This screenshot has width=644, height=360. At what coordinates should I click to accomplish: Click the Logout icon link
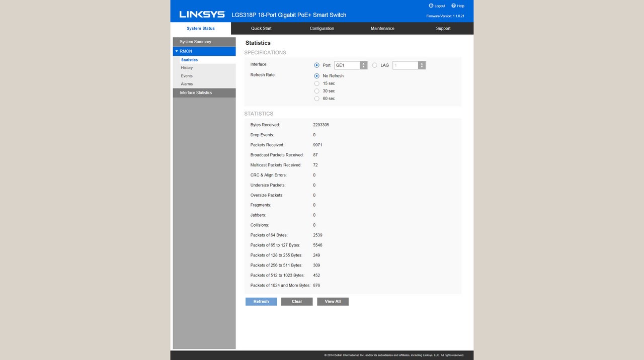click(x=437, y=6)
